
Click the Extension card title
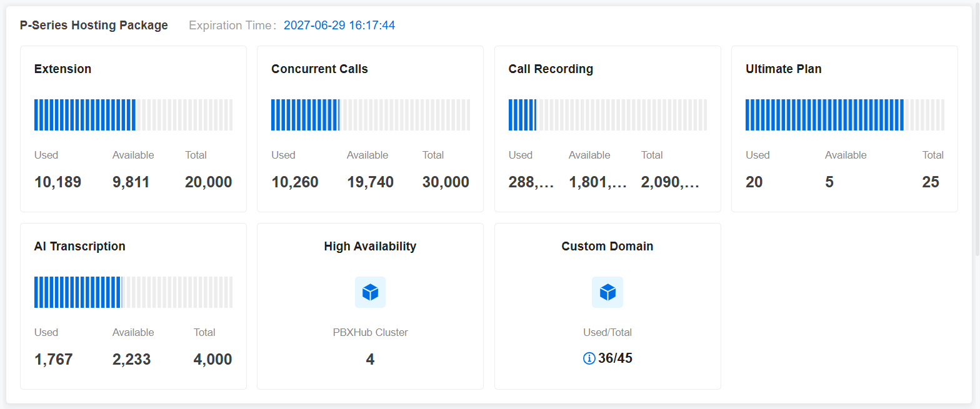point(62,69)
